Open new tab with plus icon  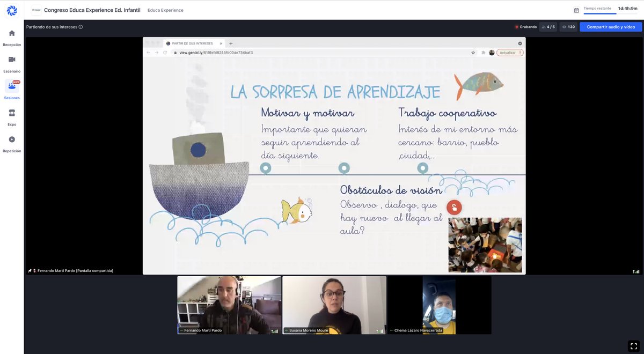click(x=231, y=43)
